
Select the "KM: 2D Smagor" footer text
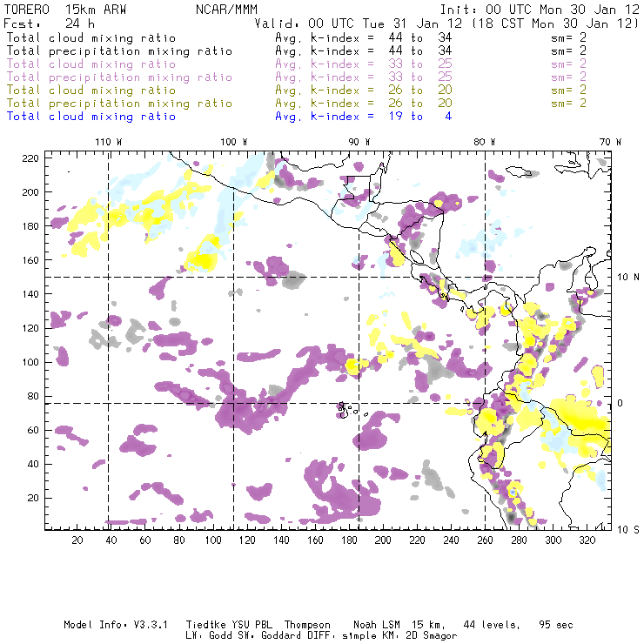click(418, 636)
